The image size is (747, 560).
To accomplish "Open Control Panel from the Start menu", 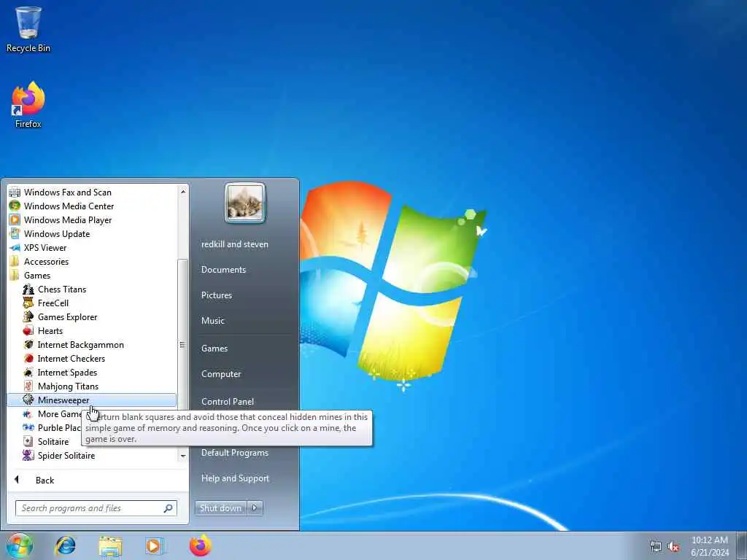I will click(x=228, y=402).
